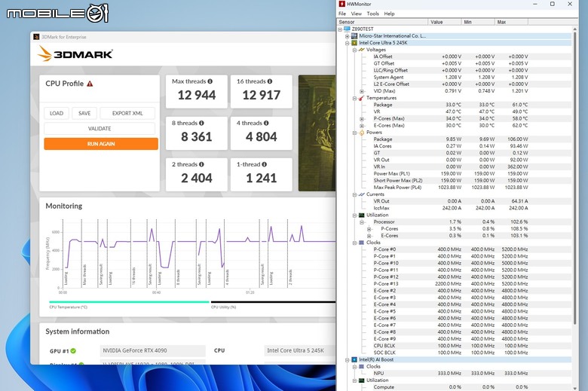Image resolution: width=588 pixels, height=391 pixels.
Task: Collapse the Intel Core Ultra 5 245K node
Action: pyautogui.click(x=348, y=43)
